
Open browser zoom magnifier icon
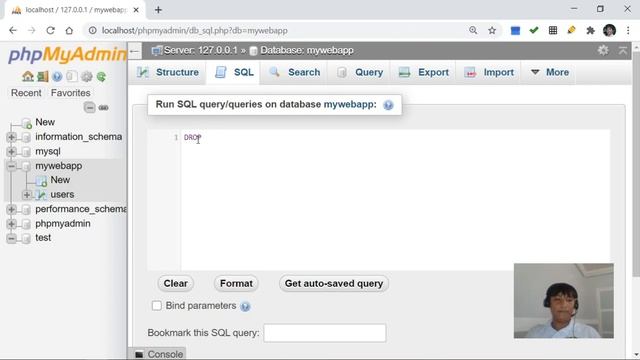[473, 30]
